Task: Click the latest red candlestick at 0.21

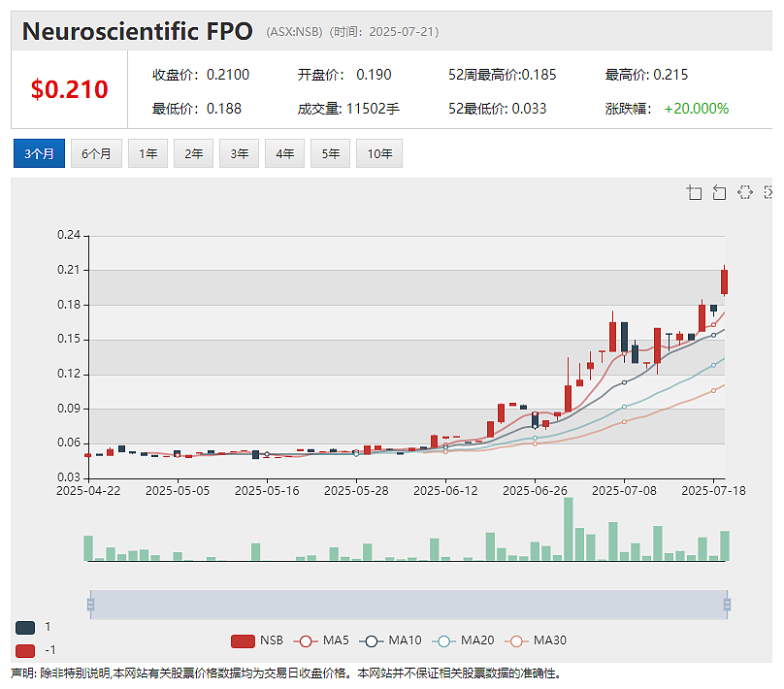Action: coord(724,281)
